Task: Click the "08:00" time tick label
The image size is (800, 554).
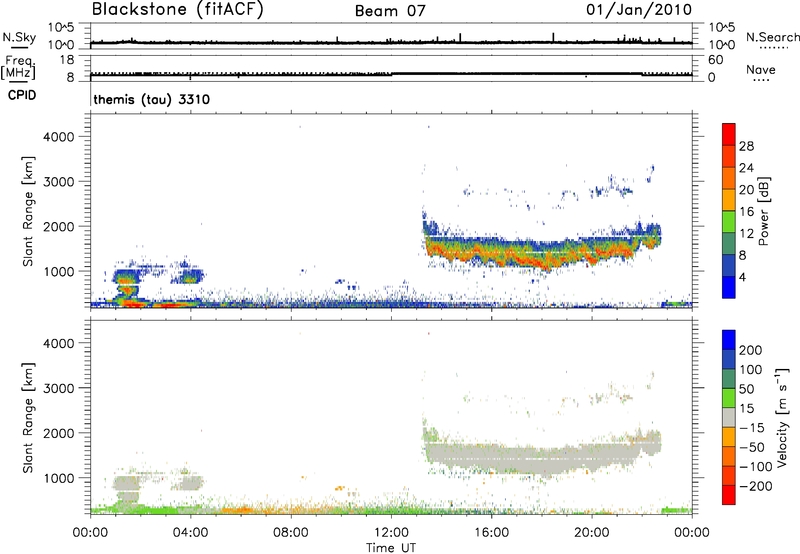Action: pos(291,533)
